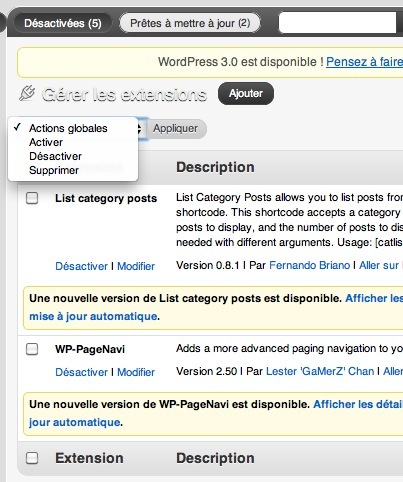403x482 pixels.
Task: Click the mise à jour automatique link
Action: 93,316
